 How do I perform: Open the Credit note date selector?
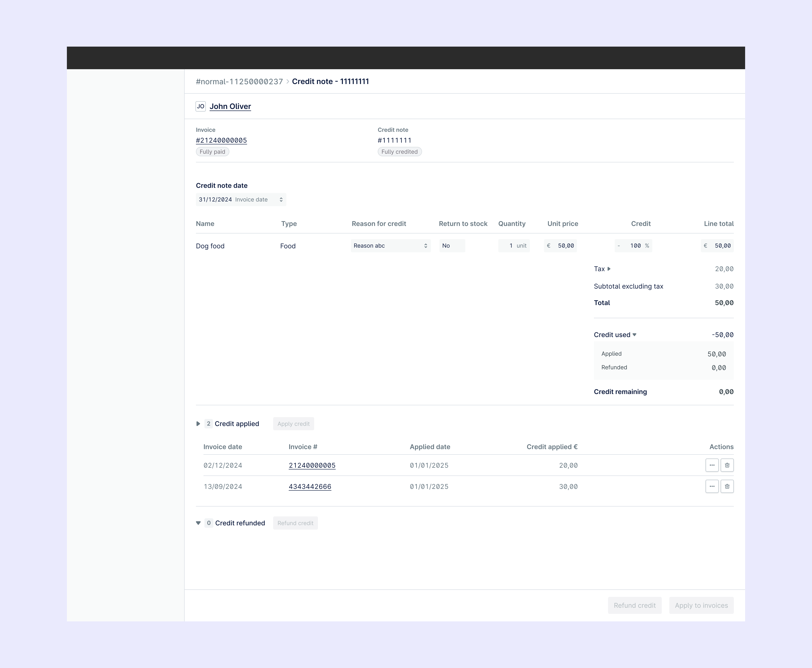[241, 199]
